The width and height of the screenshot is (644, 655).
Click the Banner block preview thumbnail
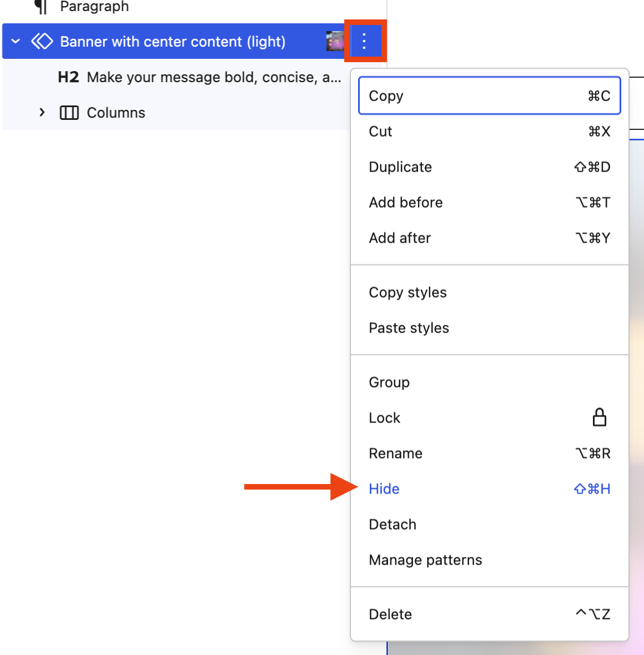point(335,41)
